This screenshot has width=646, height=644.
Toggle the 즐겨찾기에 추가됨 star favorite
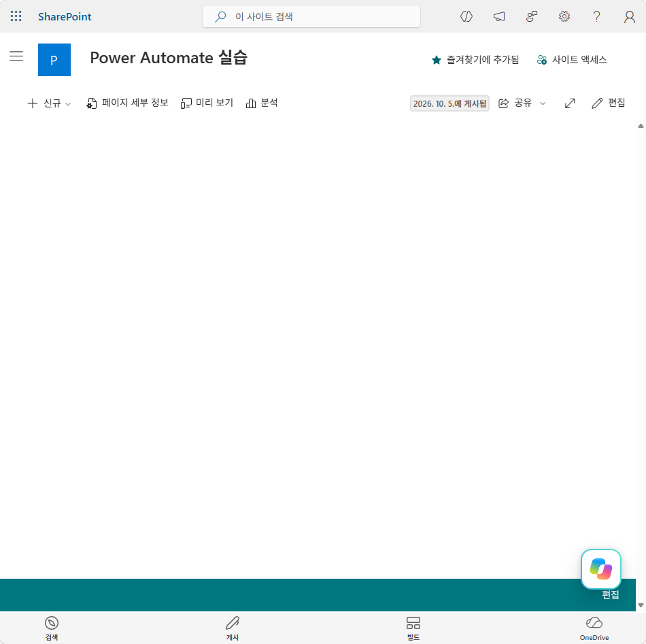(475, 60)
